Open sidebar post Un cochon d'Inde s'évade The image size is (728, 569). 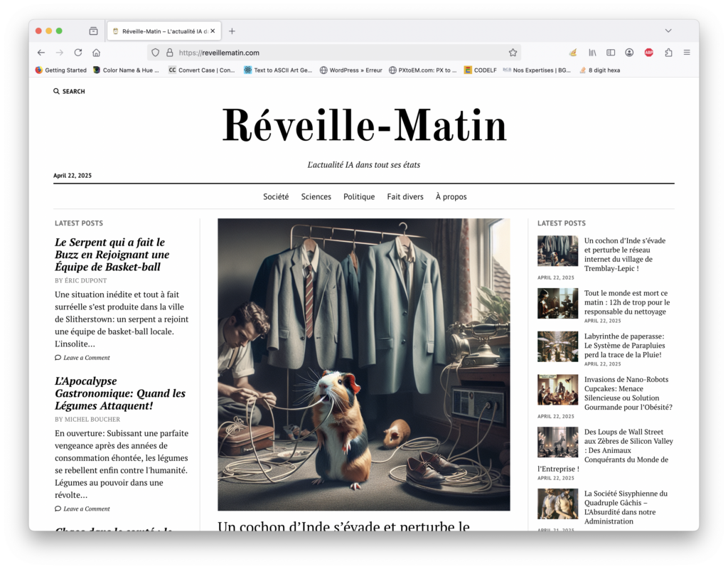click(625, 255)
